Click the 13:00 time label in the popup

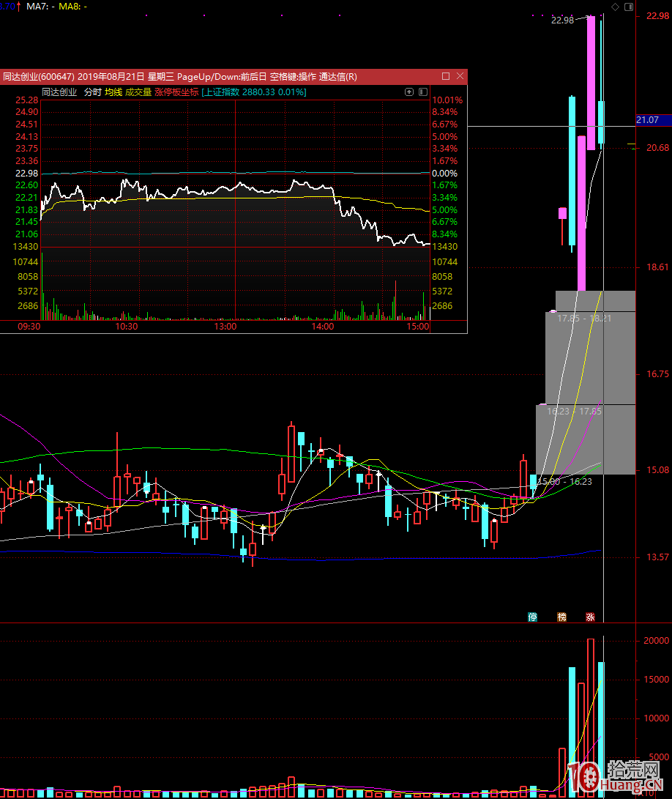pyautogui.click(x=225, y=327)
